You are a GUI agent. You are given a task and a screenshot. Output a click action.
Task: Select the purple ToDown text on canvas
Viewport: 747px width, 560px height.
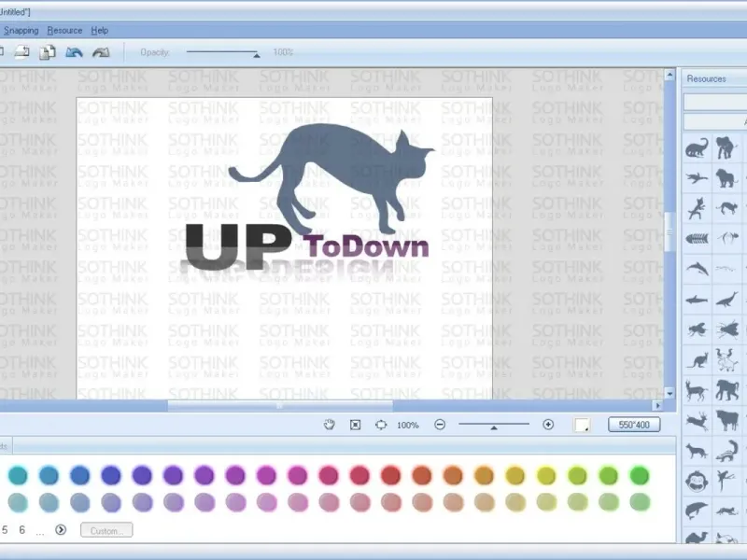(x=366, y=246)
